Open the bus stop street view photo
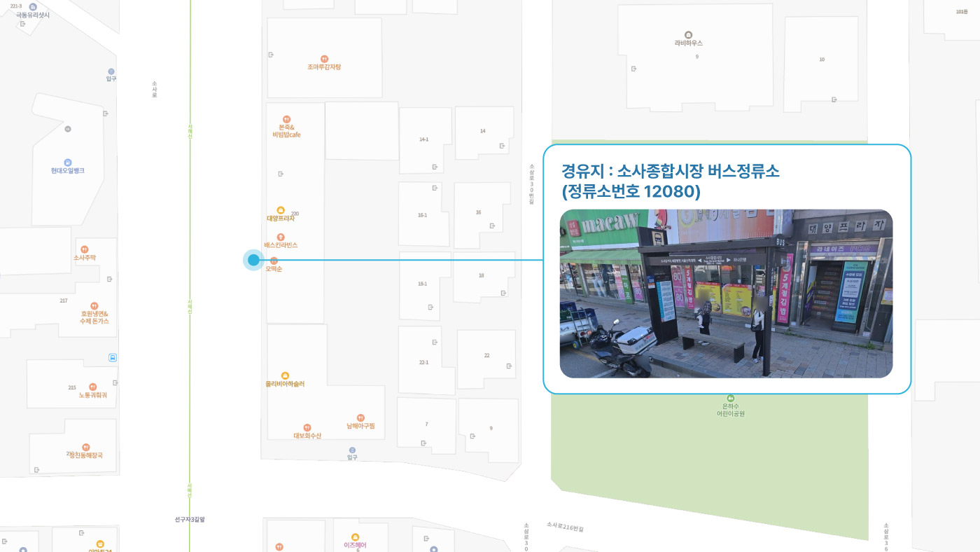This screenshot has height=552, width=980. tap(726, 294)
